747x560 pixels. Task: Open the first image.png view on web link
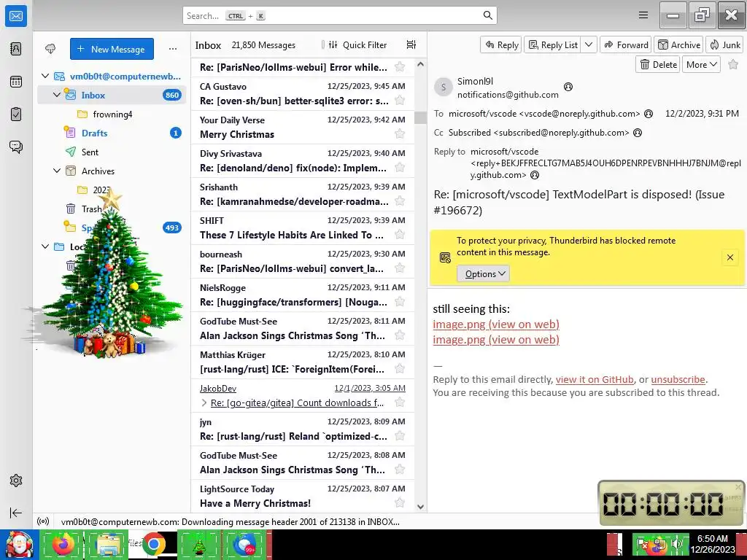pos(496,324)
